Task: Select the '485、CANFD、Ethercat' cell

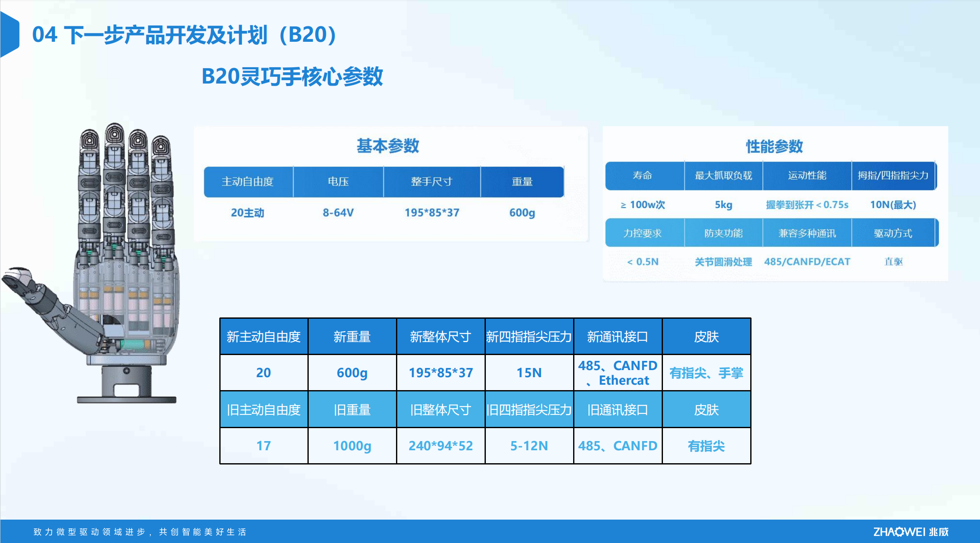Action: point(617,373)
